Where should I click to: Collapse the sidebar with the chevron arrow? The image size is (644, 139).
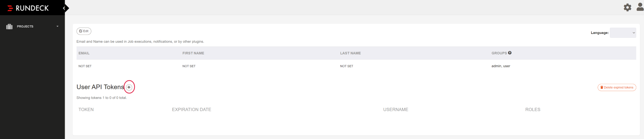pyautogui.click(x=64, y=8)
